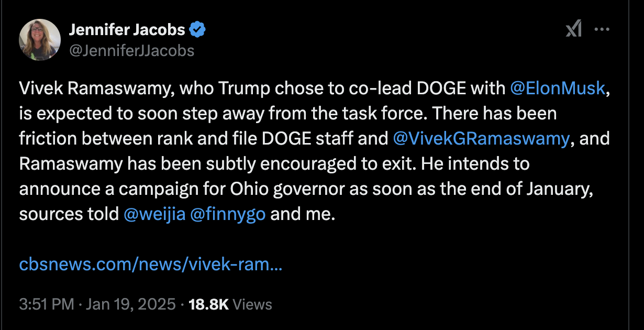Visit the @VivekGRamaswamy mention
The width and height of the screenshot is (644, 330).
[481, 138]
